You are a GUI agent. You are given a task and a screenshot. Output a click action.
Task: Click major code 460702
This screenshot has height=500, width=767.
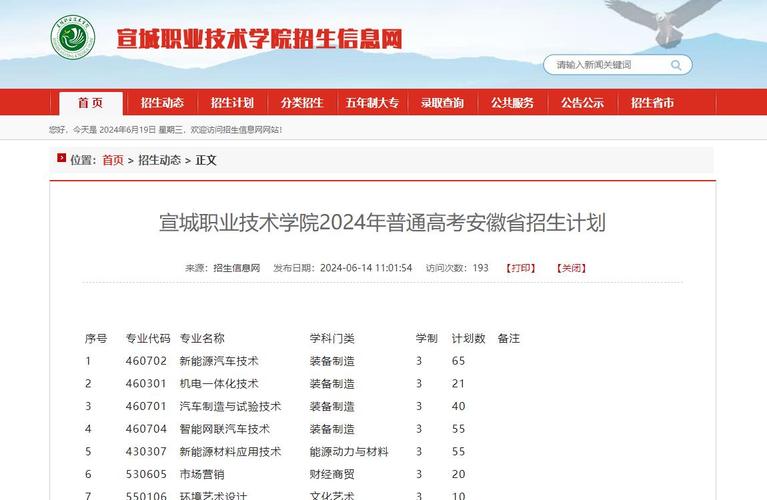(x=146, y=361)
